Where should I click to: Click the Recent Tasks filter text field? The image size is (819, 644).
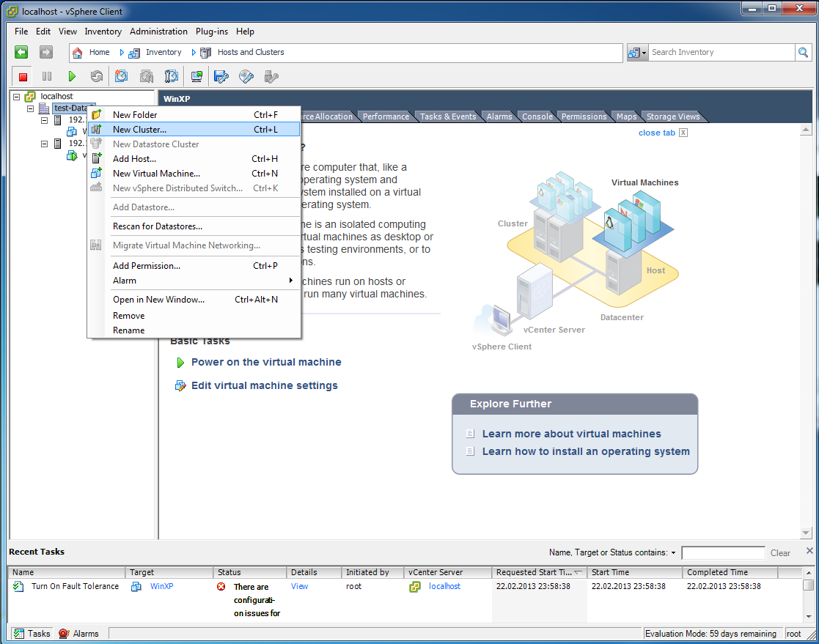tap(723, 552)
